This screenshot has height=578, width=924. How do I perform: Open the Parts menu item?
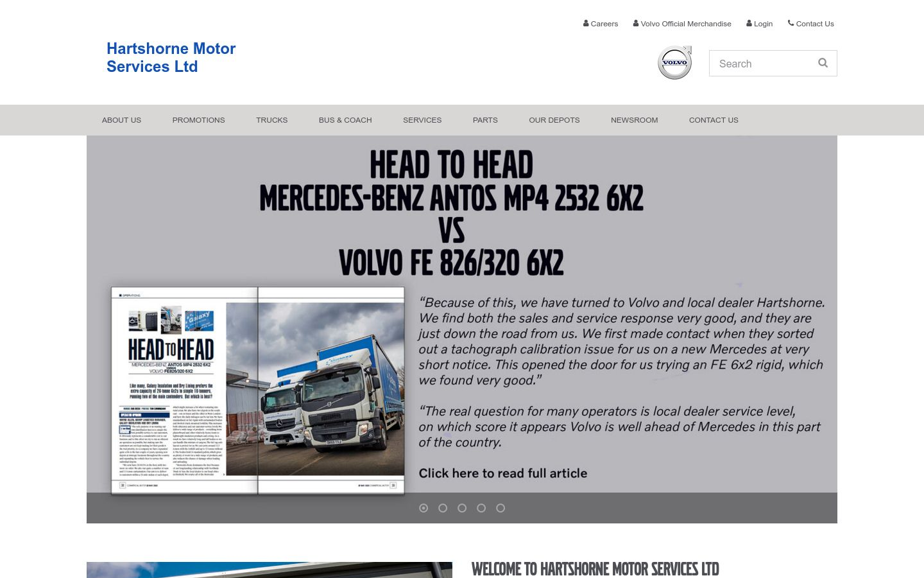pyautogui.click(x=485, y=120)
